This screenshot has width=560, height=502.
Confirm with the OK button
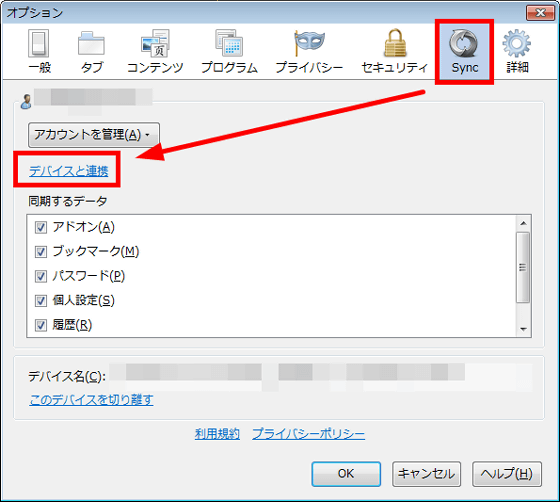point(346,474)
